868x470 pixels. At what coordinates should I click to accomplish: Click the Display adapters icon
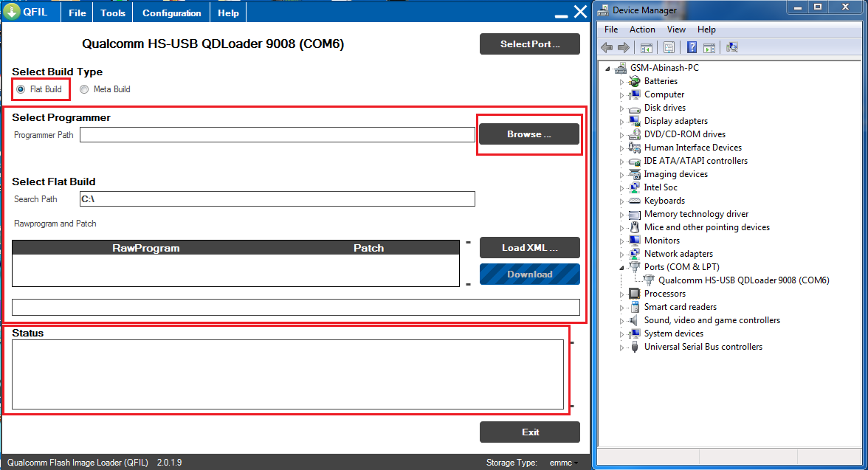tap(633, 120)
